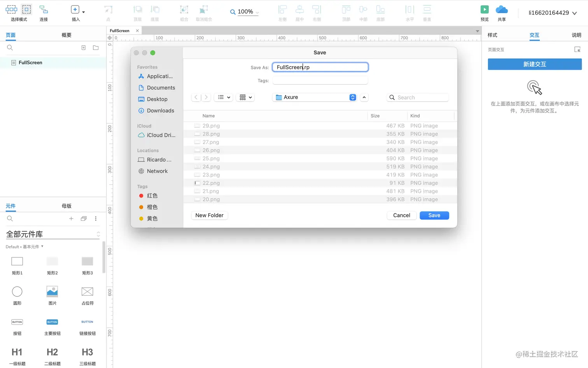Click the search icon in the 元件 panel
588x368 pixels.
(10, 218)
